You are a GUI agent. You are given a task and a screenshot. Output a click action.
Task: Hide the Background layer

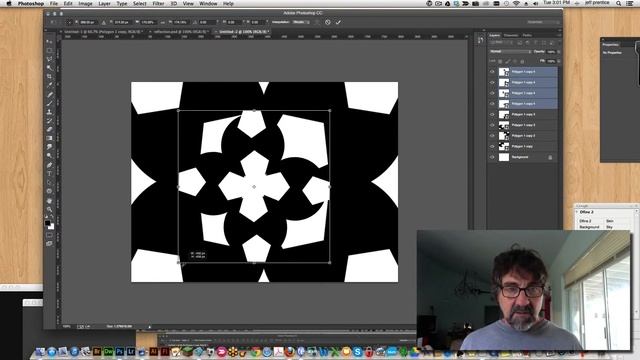[x=492, y=157]
